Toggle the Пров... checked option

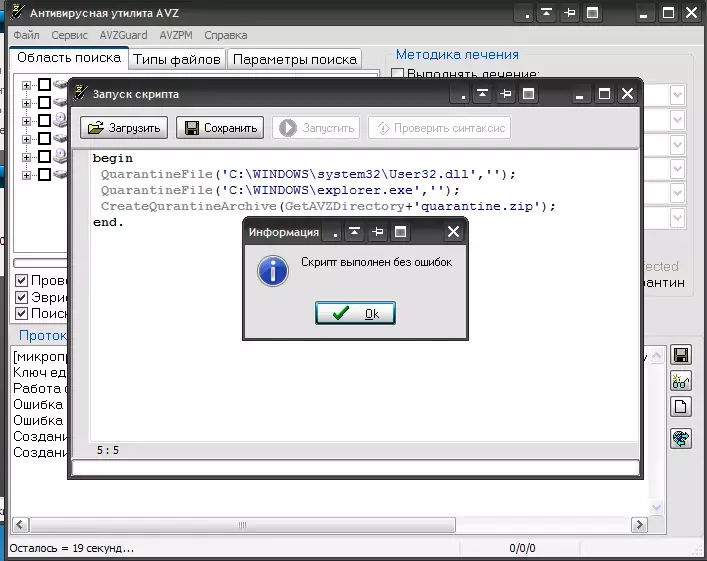pos(21,280)
